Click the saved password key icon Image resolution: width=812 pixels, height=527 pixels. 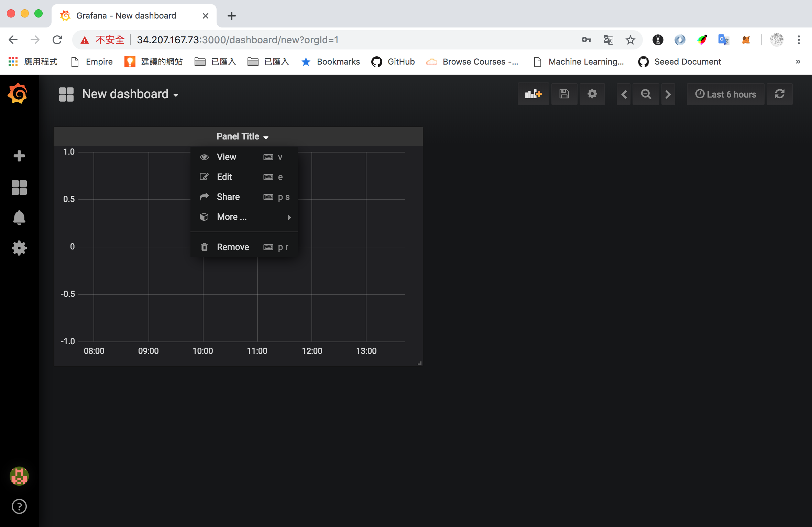point(586,40)
